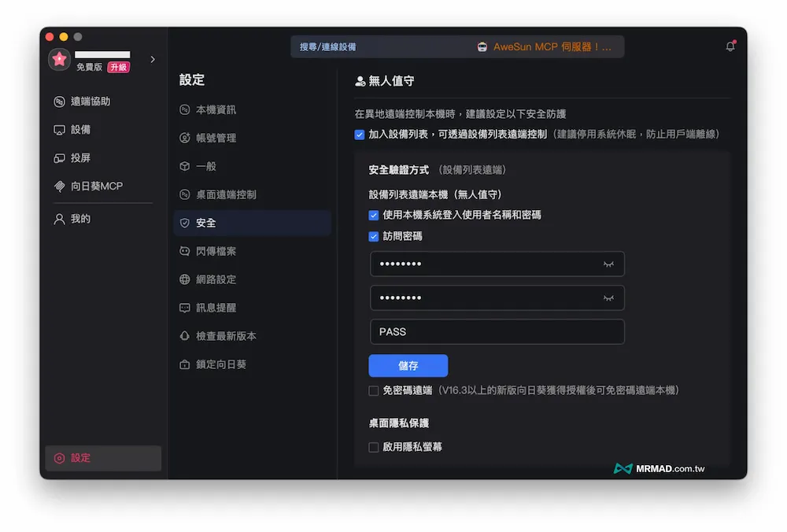
Task: Uncheck 加入設備列表 checkbox
Action: [x=360, y=135]
